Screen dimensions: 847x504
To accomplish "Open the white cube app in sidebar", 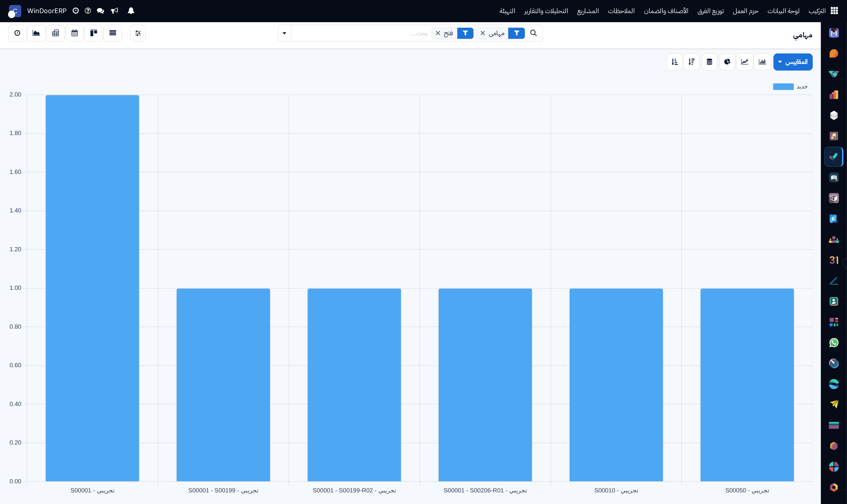I will (x=834, y=115).
